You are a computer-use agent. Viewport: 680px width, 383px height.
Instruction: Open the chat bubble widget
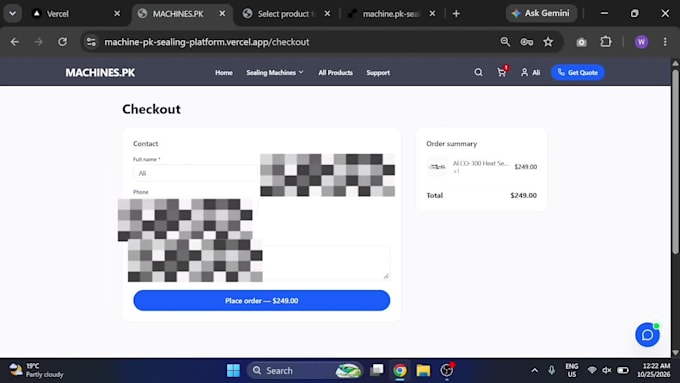click(x=647, y=335)
